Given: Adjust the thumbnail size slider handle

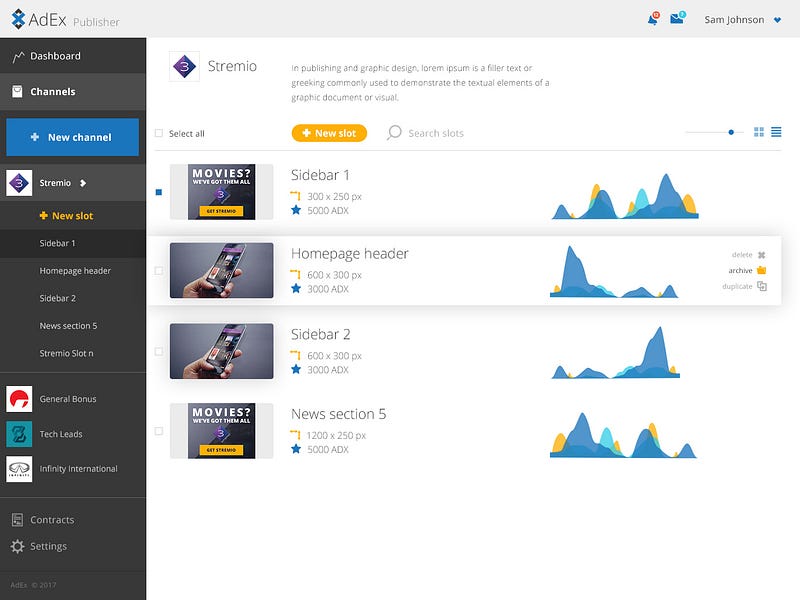Looking at the screenshot, I should pyautogui.click(x=731, y=132).
